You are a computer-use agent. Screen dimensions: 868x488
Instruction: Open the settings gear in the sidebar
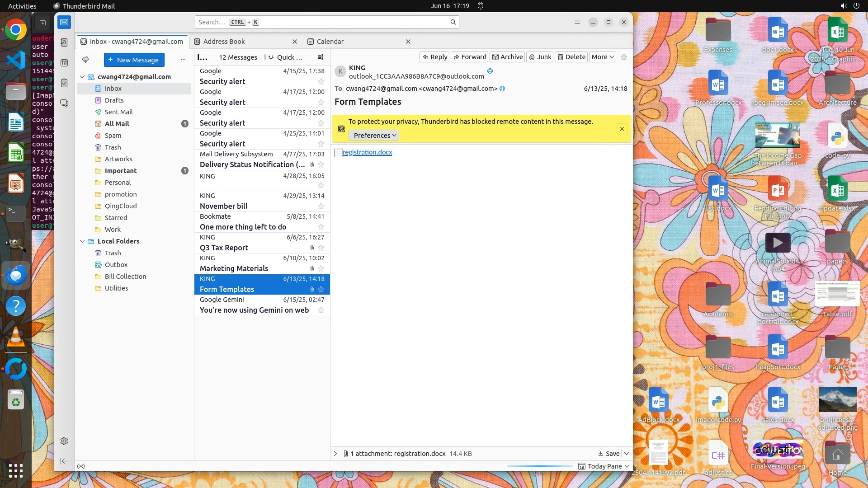point(64,441)
